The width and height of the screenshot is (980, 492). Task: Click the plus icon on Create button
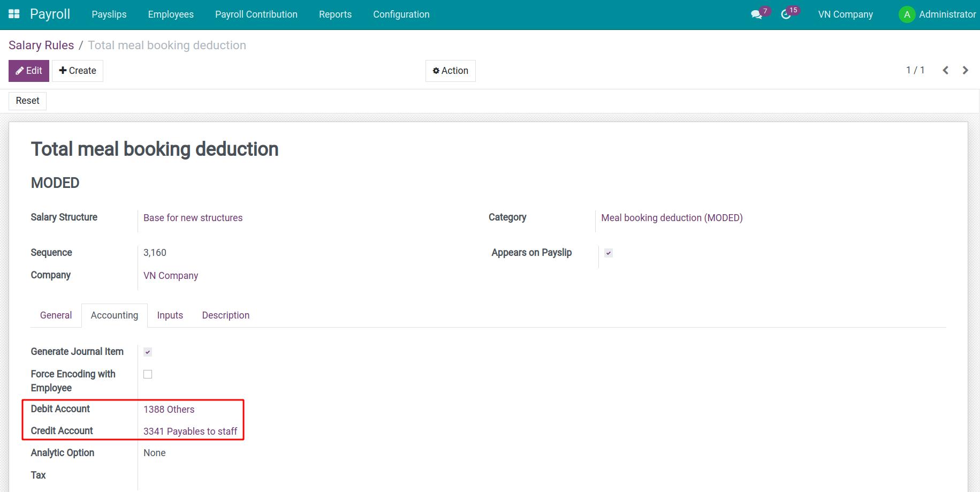pyautogui.click(x=63, y=70)
